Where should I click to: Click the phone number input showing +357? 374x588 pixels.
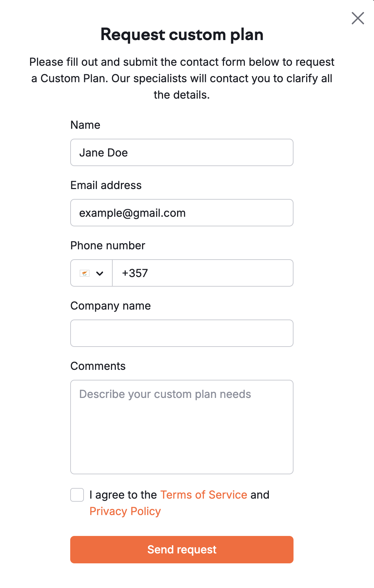tap(202, 273)
